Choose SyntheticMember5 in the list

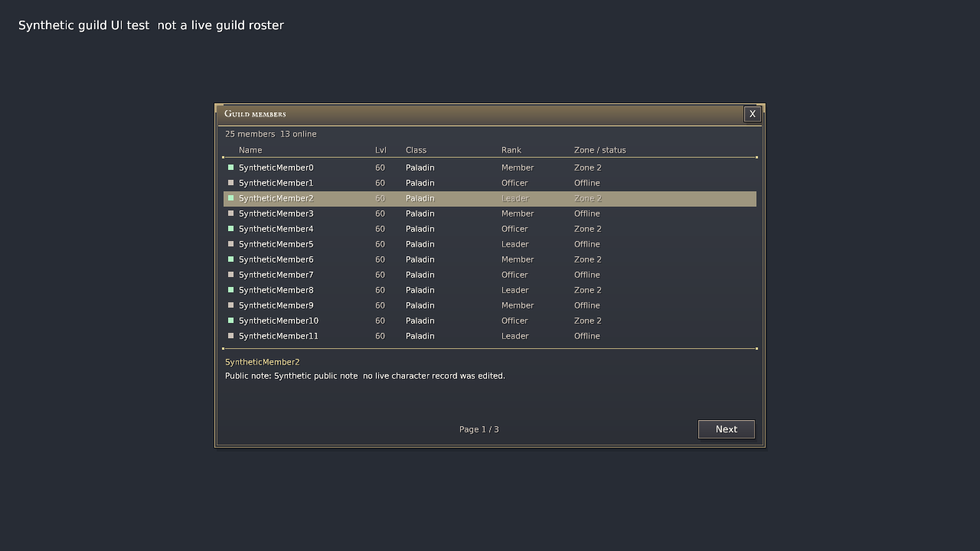(276, 244)
